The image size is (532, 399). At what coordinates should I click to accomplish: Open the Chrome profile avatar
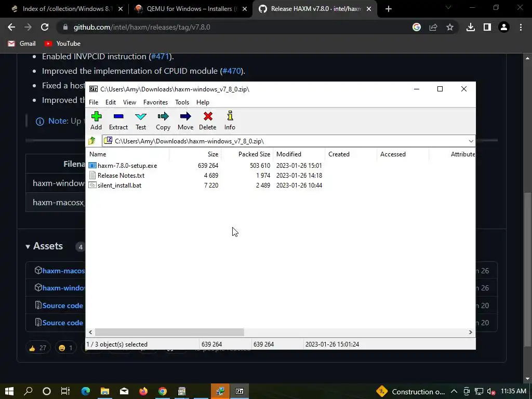click(x=504, y=27)
